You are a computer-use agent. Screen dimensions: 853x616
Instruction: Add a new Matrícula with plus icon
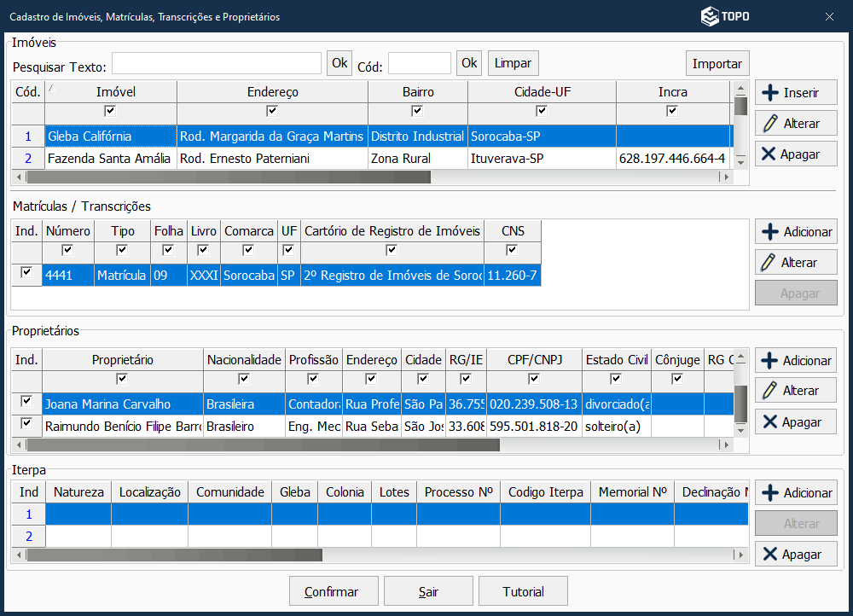pos(770,232)
